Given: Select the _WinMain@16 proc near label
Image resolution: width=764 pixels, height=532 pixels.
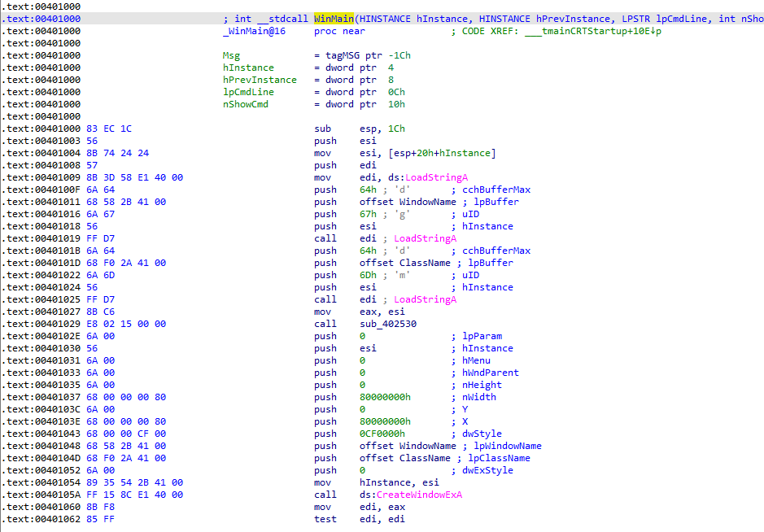Looking at the screenshot, I should point(294,31).
